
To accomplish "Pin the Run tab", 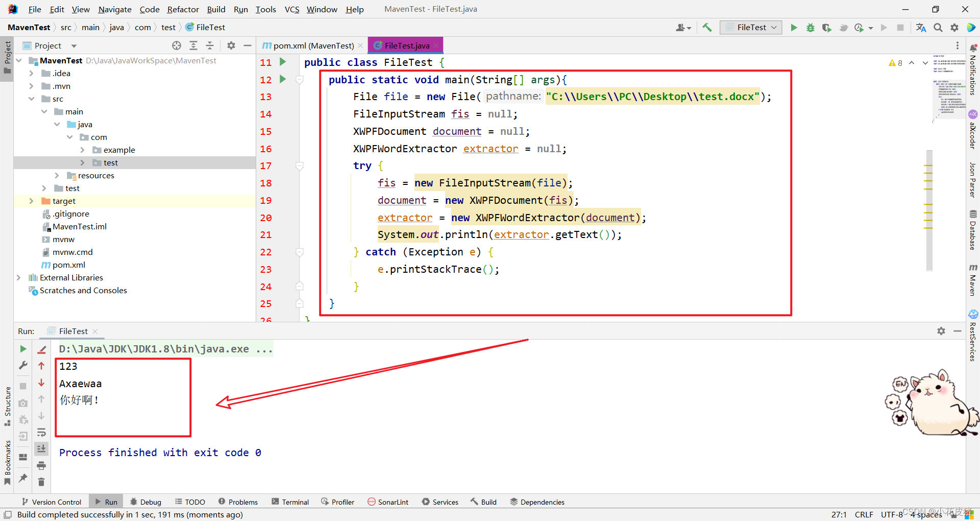I will point(23,478).
